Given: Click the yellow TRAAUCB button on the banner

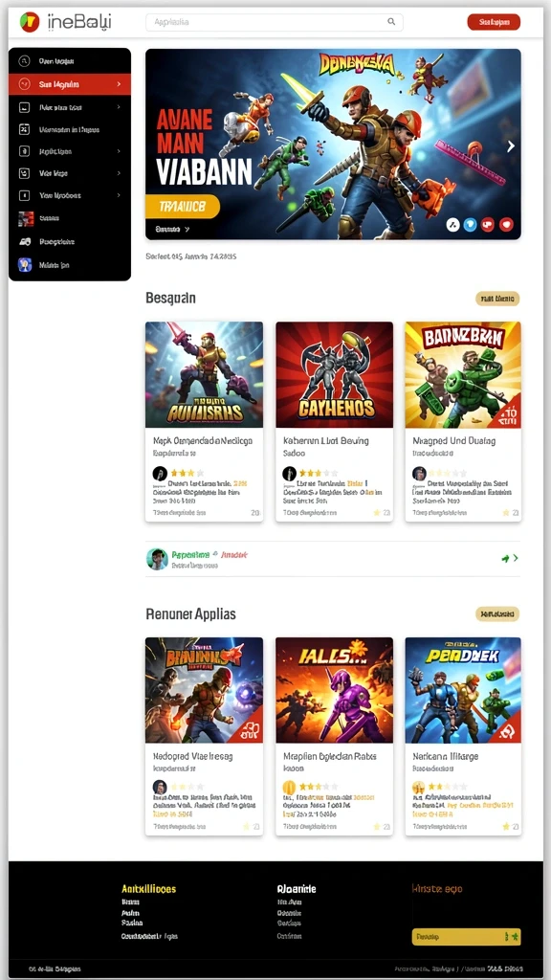Looking at the screenshot, I should 183,207.
